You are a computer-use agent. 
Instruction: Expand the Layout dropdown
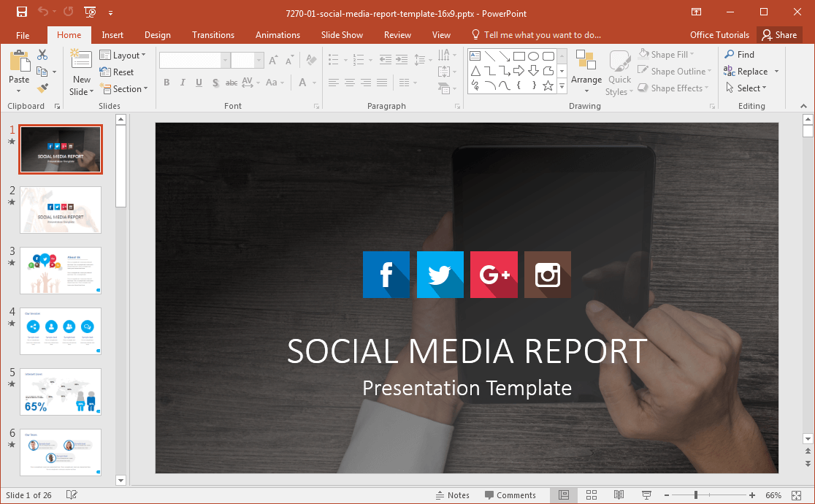tap(123, 56)
